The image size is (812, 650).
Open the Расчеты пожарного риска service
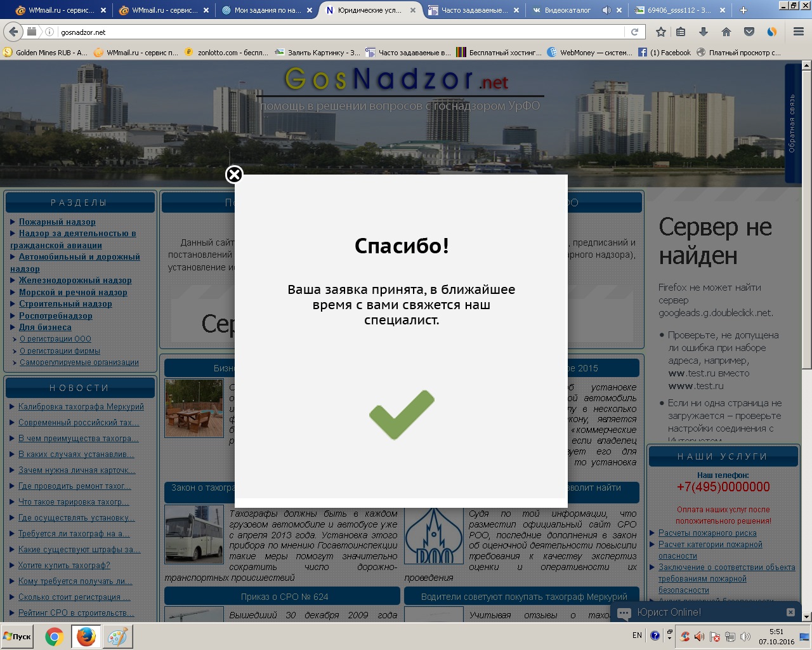(x=707, y=533)
